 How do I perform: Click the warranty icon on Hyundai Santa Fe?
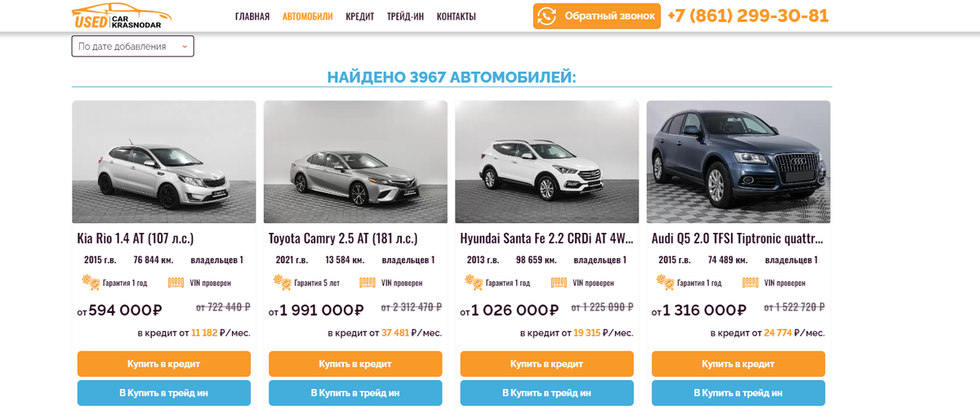pyautogui.click(x=474, y=283)
